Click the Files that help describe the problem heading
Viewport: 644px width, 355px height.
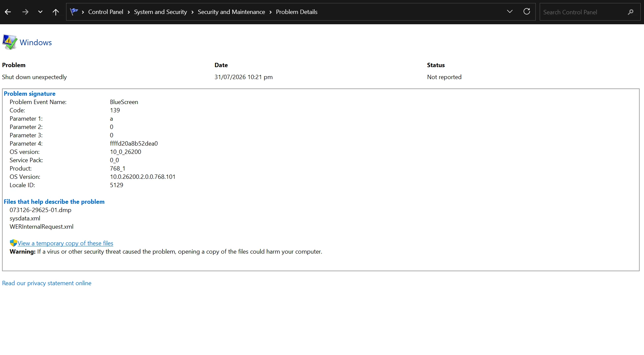(54, 202)
